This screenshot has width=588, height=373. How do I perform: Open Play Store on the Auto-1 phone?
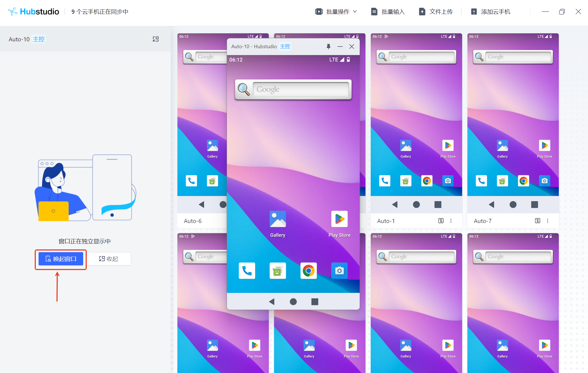448,149
